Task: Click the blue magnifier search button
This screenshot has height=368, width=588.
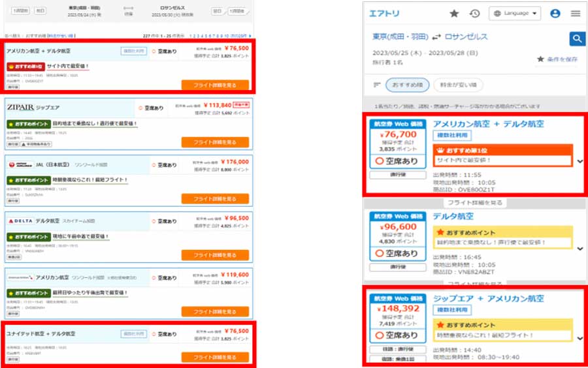Action: tap(578, 38)
